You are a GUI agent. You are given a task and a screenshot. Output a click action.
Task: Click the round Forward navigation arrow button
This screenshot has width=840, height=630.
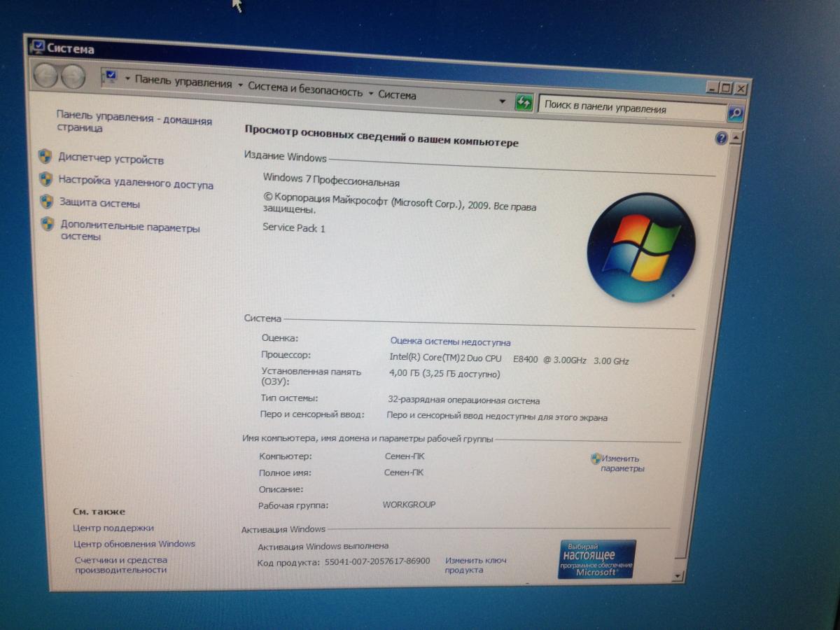(x=73, y=76)
